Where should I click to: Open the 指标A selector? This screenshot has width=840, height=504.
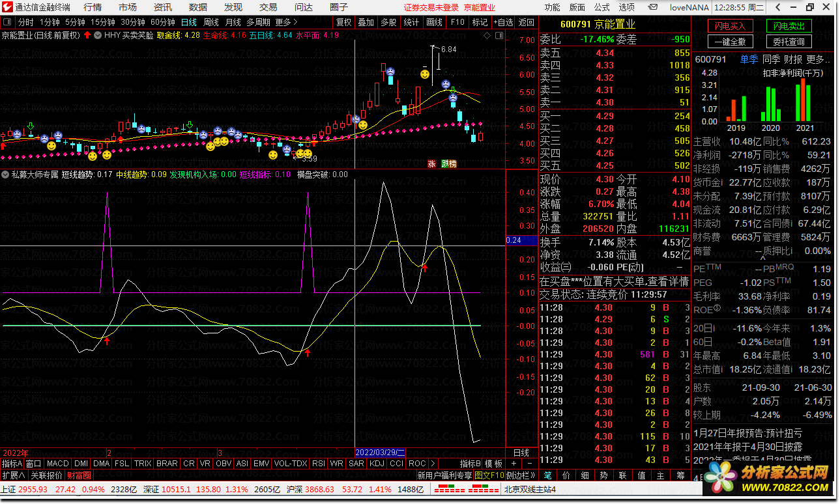[x=12, y=464]
